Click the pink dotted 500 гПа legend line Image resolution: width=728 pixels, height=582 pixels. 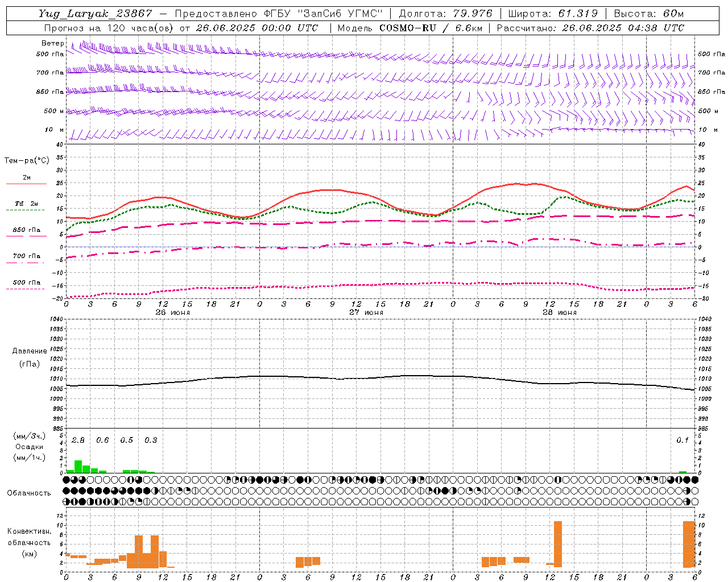click(x=25, y=289)
